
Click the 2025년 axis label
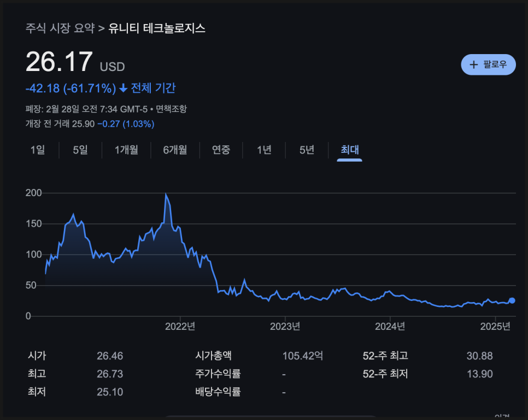[495, 327]
